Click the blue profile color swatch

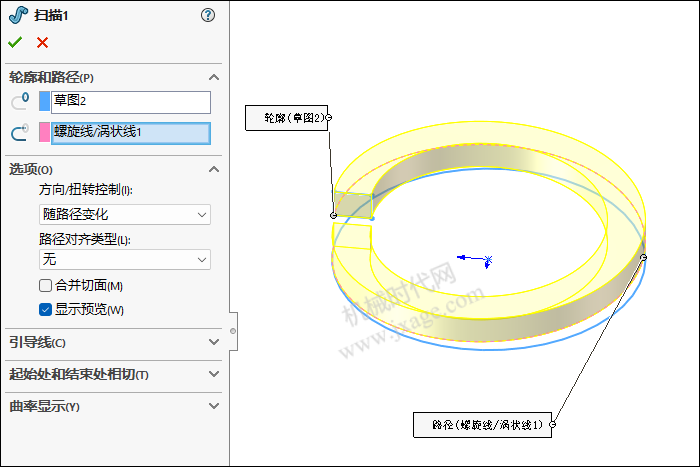pos(45,101)
